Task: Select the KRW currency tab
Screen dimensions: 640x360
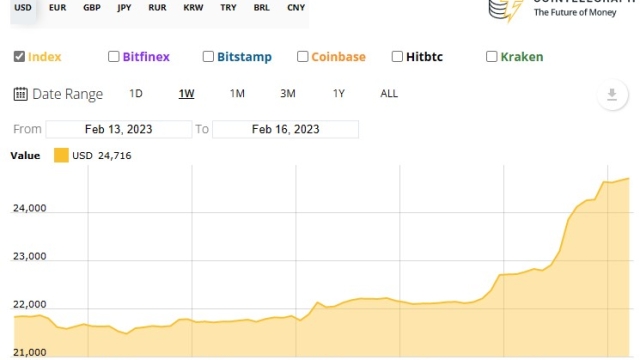Action: pyautogui.click(x=193, y=8)
